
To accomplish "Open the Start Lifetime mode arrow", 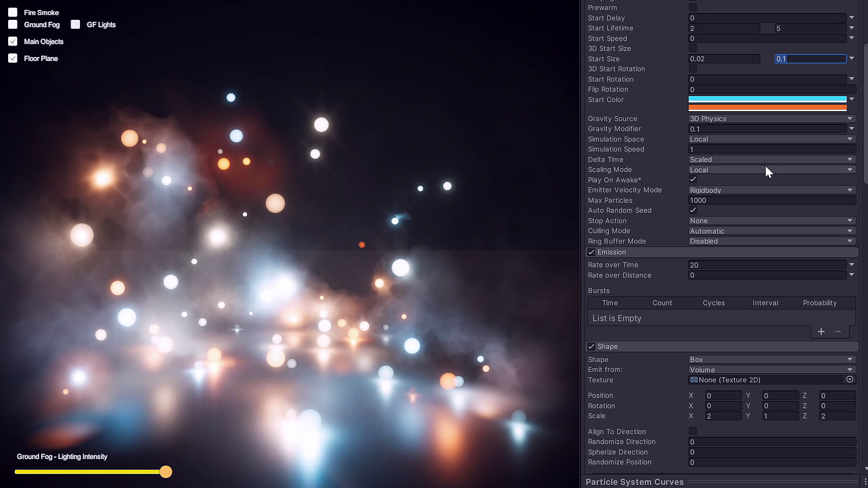I will tap(852, 28).
